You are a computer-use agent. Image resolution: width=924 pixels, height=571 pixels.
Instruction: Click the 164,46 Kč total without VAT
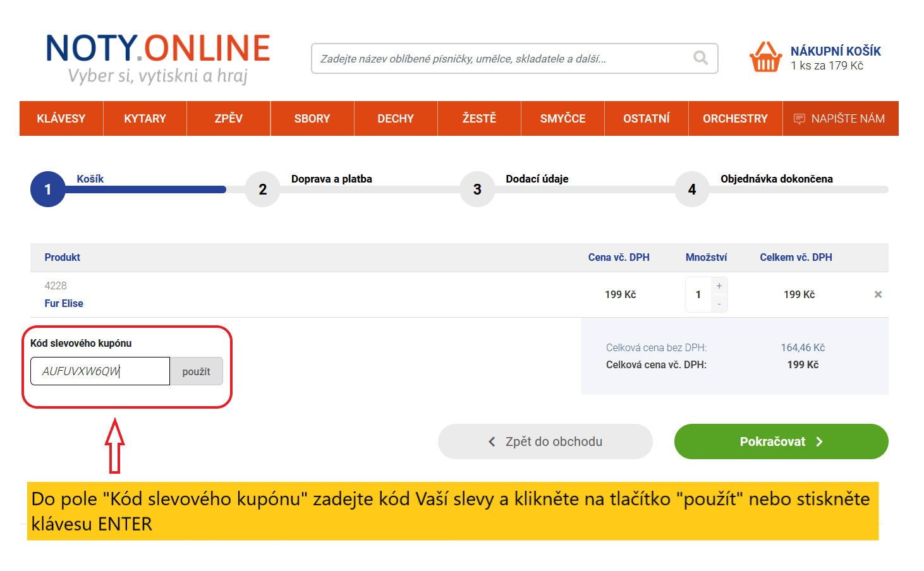[803, 347]
